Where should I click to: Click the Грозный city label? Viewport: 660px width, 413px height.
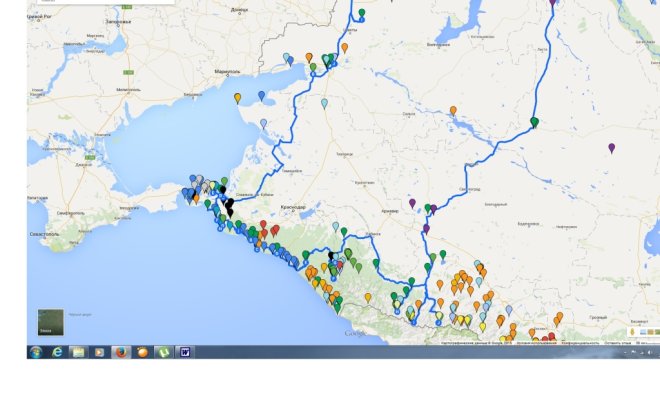[x=598, y=318]
